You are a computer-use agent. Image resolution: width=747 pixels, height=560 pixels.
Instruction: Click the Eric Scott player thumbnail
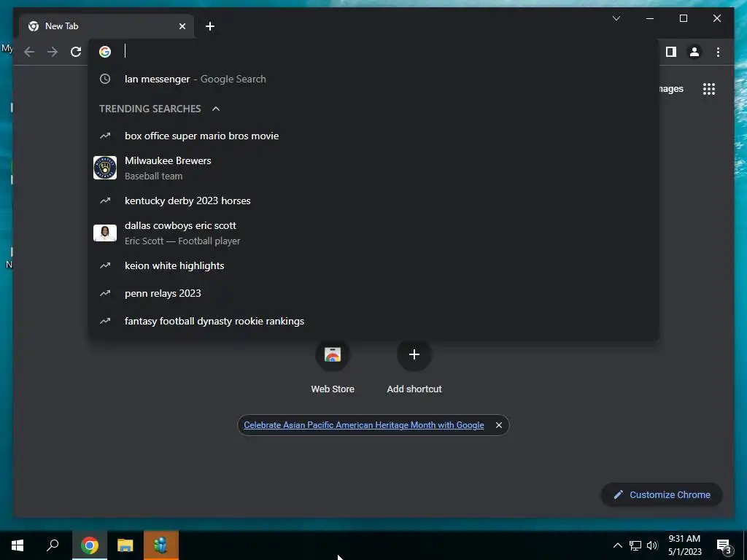pos(105,233)
